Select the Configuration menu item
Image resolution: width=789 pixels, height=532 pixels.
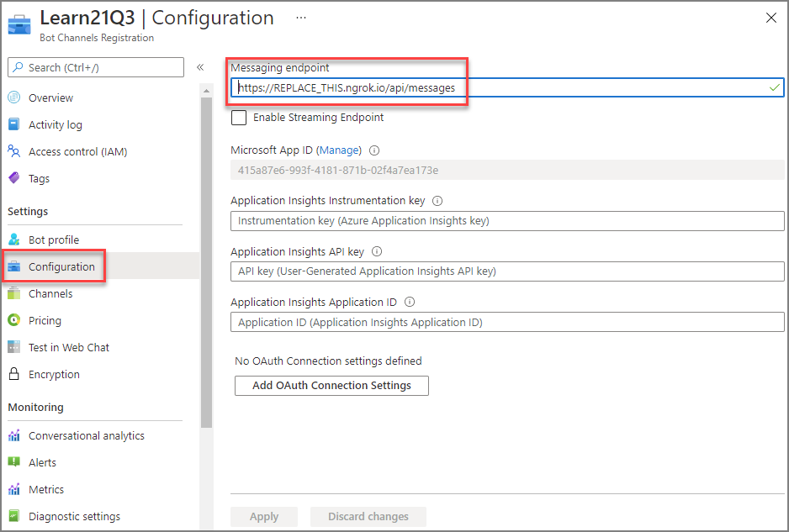(x=61, y=266)
